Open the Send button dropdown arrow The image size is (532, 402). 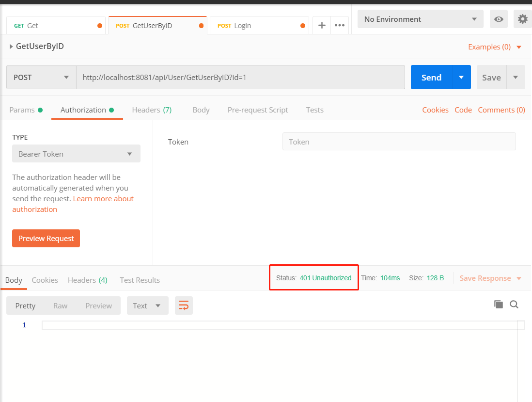(x=461, y=78)
